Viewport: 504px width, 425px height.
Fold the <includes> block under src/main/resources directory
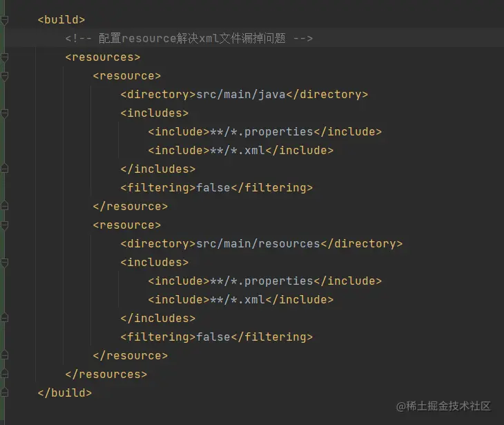[5, 263]
